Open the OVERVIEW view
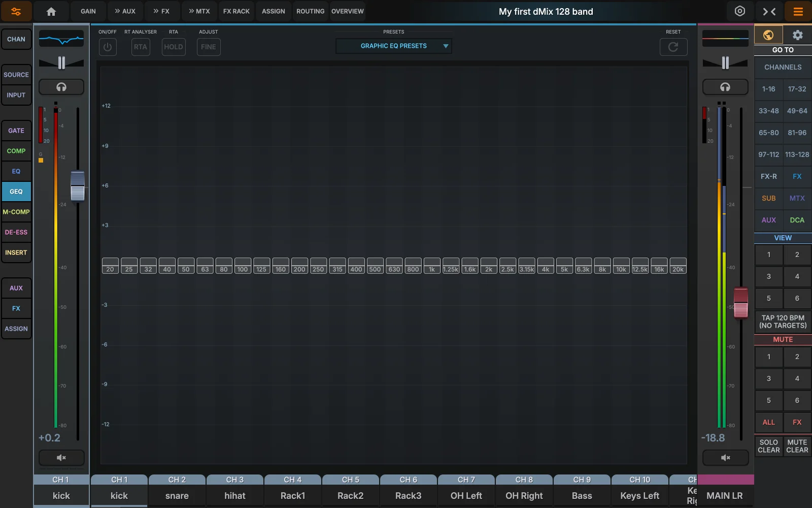Viewport: 812px width, 508px height. (x=348, y=11)
